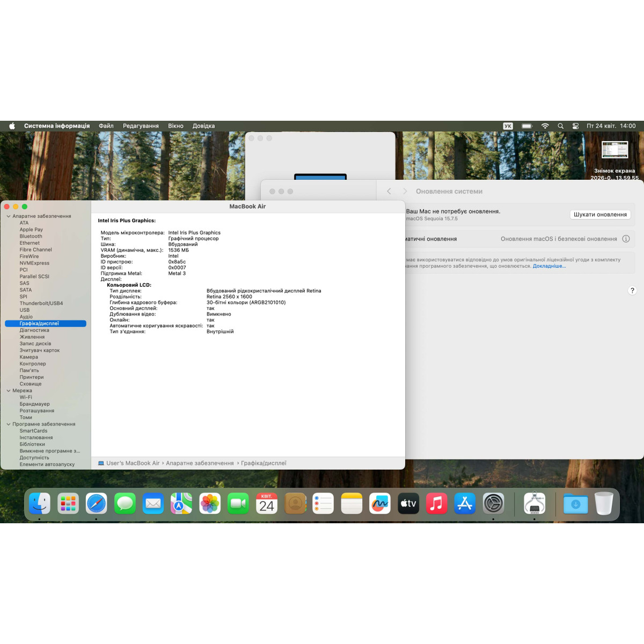The width and height of the screenshot is (644, 644).
Task: Select Графіка/дисплеї in sidebar
Action: 46,324
